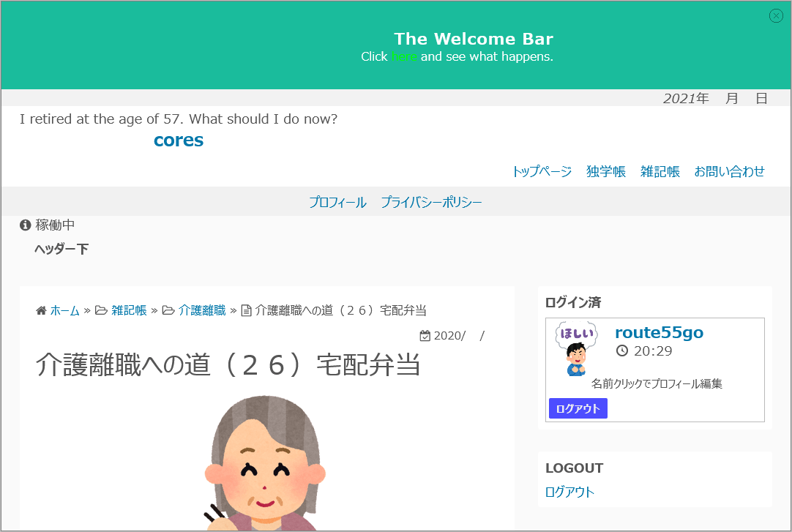Open the 独学帳 menu item
This screenshot has width=792, height=532.
coord(605,172)
